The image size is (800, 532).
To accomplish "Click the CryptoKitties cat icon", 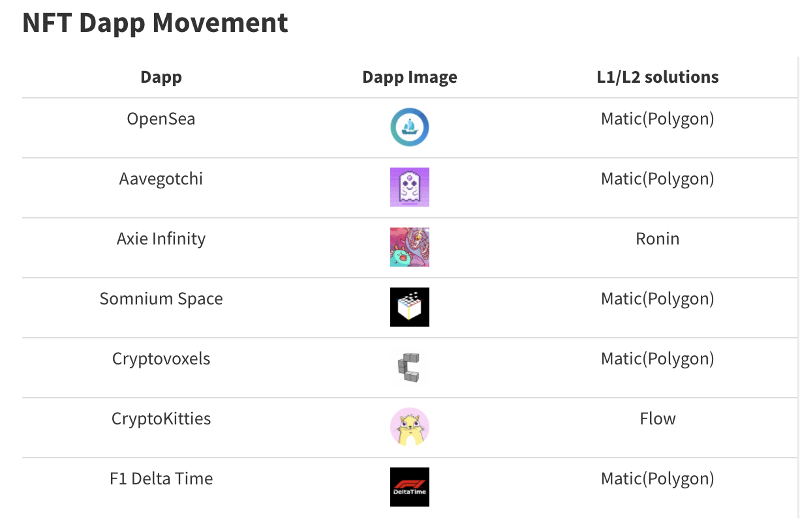I will [x=409, y=427].
